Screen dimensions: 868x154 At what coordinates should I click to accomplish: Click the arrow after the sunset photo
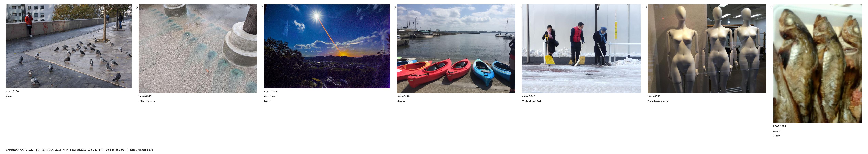tap(393, 7)
